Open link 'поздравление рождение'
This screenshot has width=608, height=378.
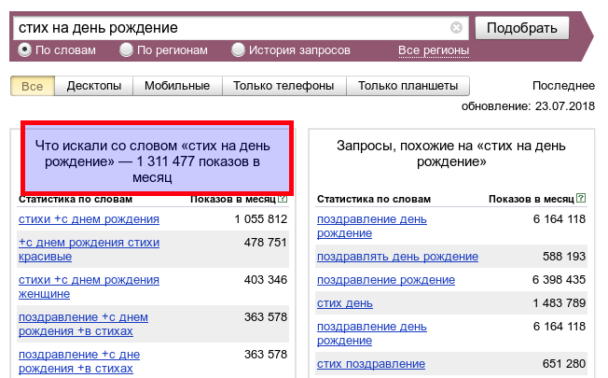tap(386, 280)
